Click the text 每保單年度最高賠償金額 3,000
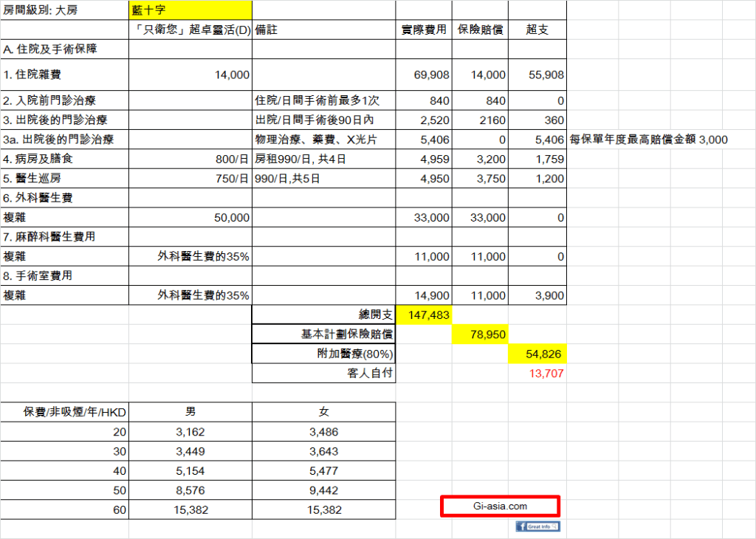The height and width of the screenshot is (539, 756). coord(648,140)
